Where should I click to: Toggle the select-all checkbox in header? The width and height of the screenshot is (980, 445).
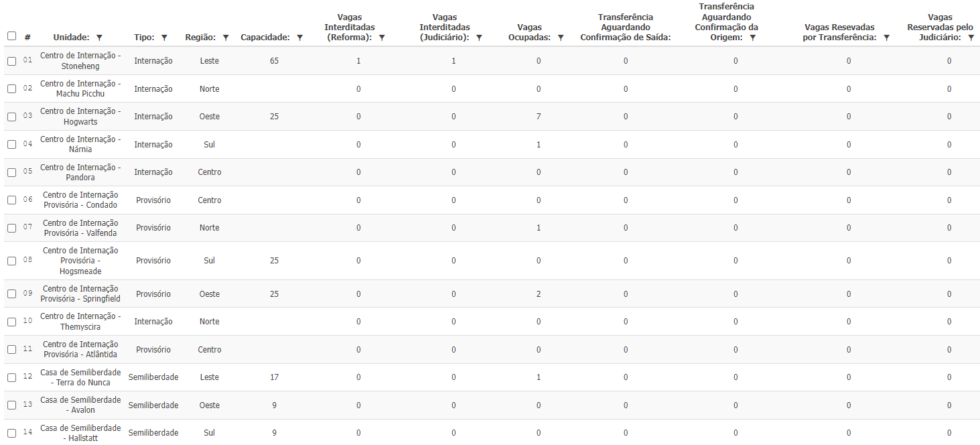12,36
